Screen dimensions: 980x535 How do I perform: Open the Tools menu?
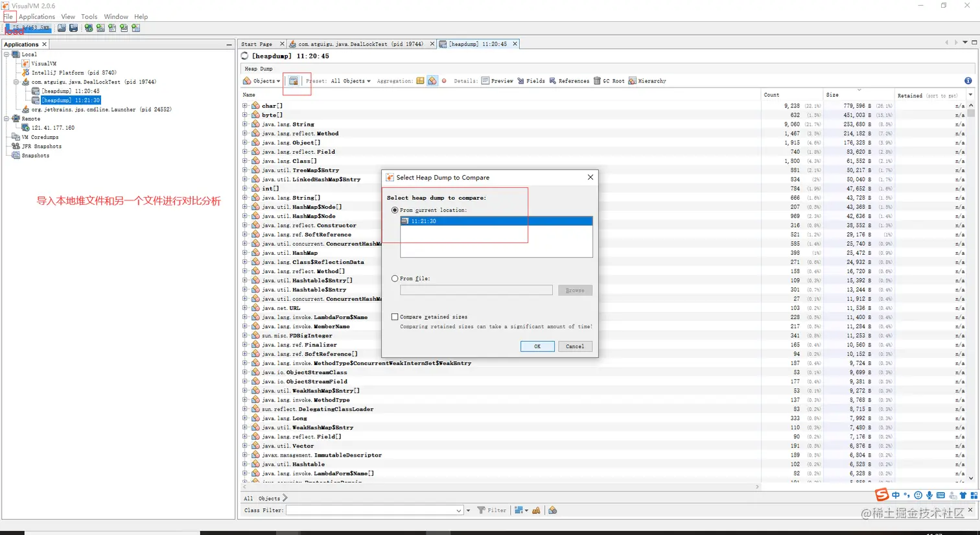(89, 16)
